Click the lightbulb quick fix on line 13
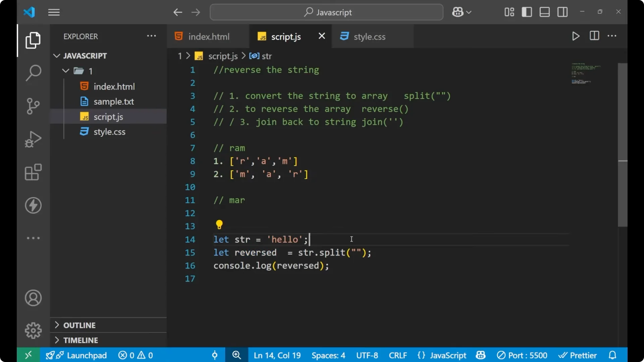This screenshot has width=644, height=362. pyautogui.click(x=219, y=224)
